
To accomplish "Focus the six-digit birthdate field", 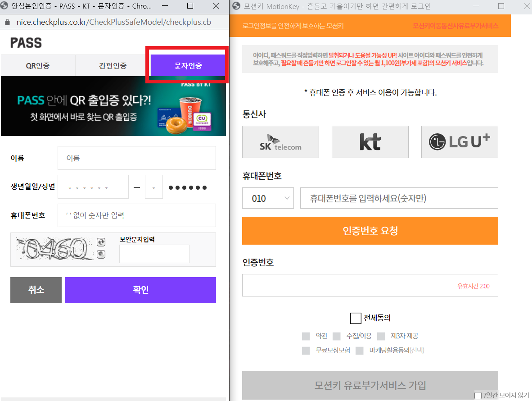I will tap(93, 187).
